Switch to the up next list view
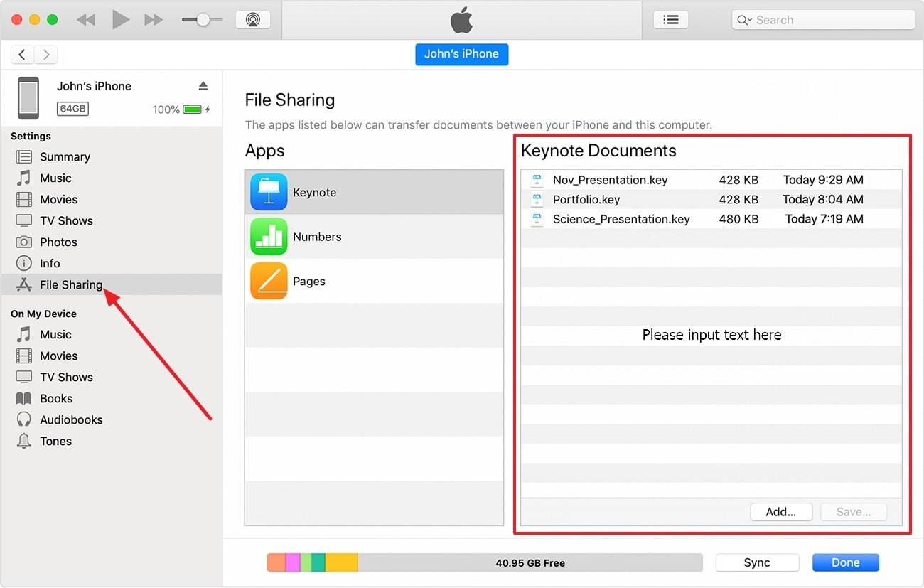Image resolution: width=924 pixels, height=588 pixels. (x=671, y=19)
